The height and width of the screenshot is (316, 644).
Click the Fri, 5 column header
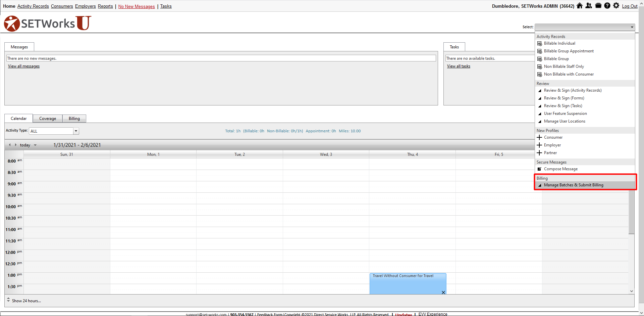[x=499, y=154]
